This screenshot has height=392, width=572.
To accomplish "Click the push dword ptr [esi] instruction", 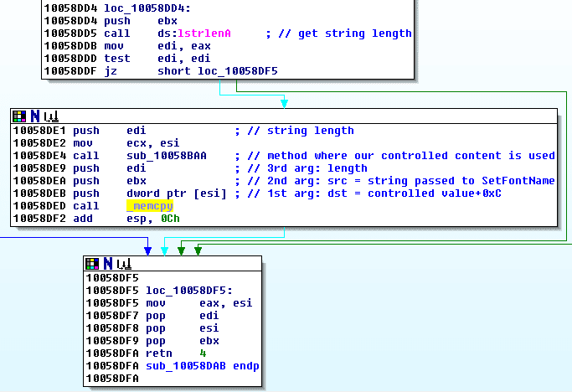I will click(120, 193).
